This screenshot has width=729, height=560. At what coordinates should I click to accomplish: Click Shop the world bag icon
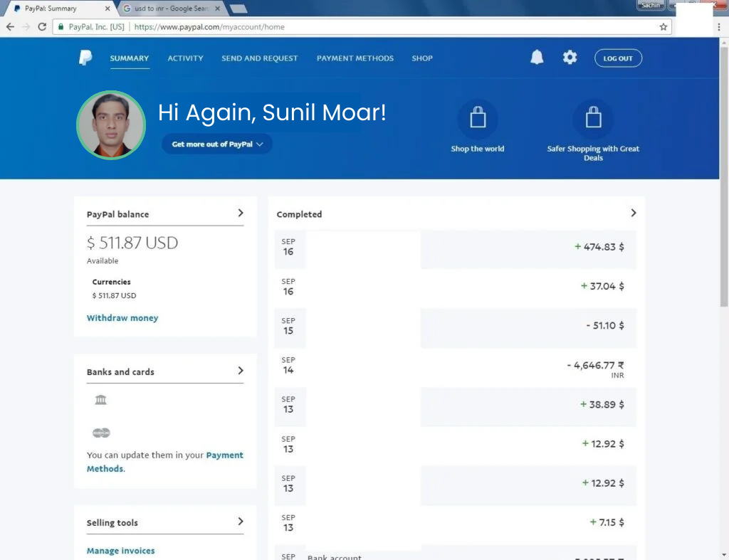pos(478,119)
